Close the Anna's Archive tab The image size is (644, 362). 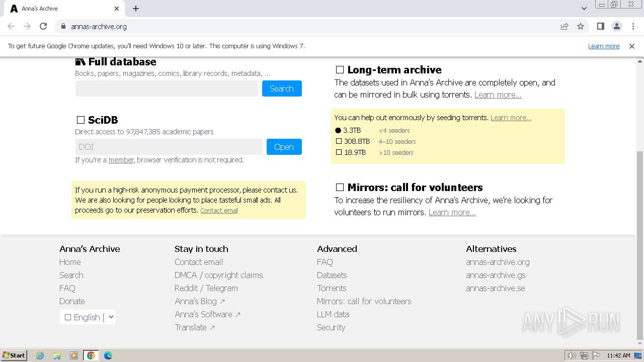coord(117,9)
